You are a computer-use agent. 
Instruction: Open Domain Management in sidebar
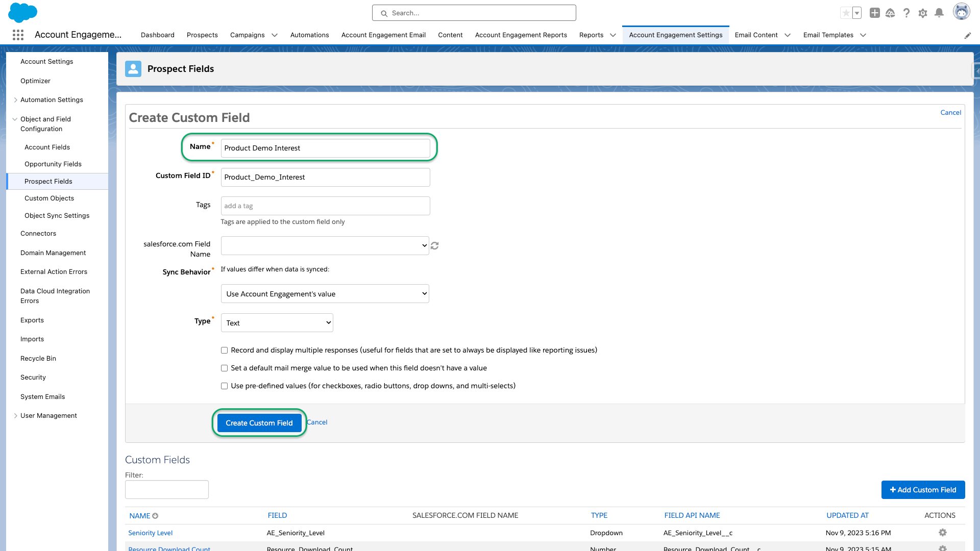pos(53,253)
